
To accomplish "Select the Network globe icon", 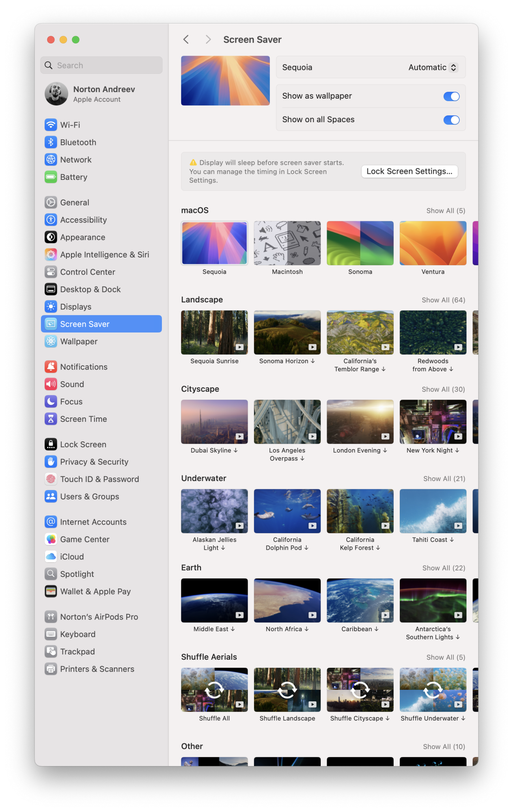I will tap(51, 160).
